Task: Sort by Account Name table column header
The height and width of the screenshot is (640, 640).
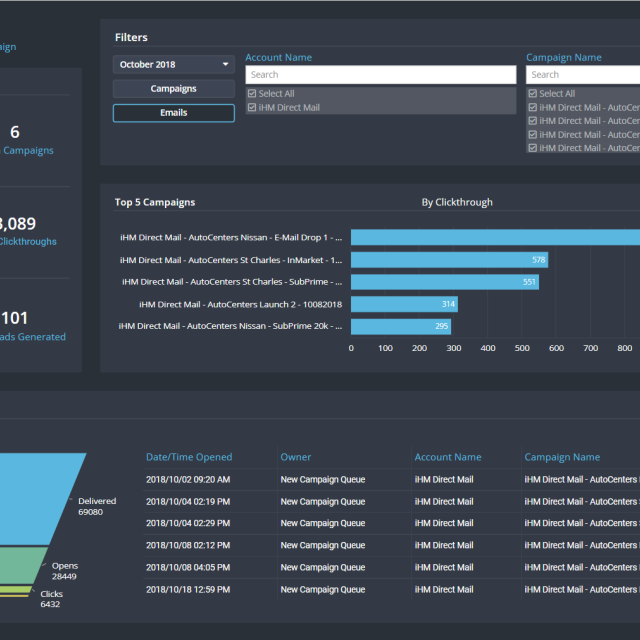Action: [x=448, y=457]
